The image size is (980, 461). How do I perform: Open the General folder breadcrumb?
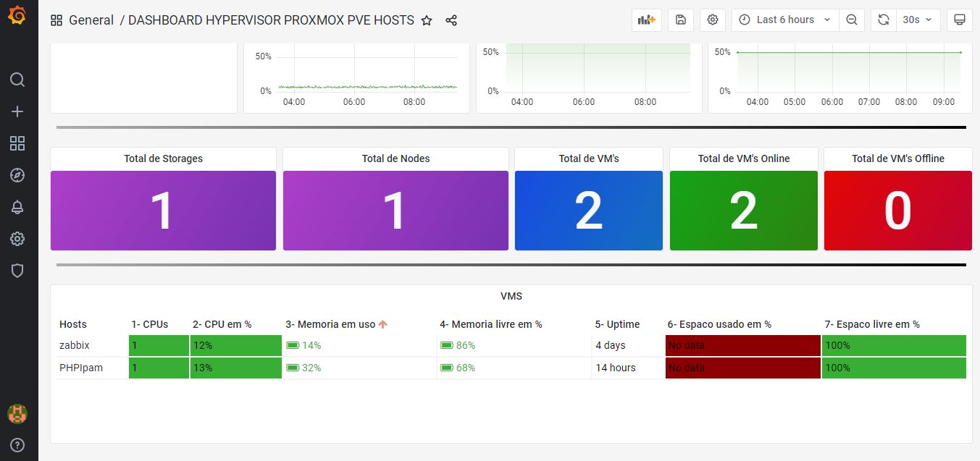click(91, 20)
